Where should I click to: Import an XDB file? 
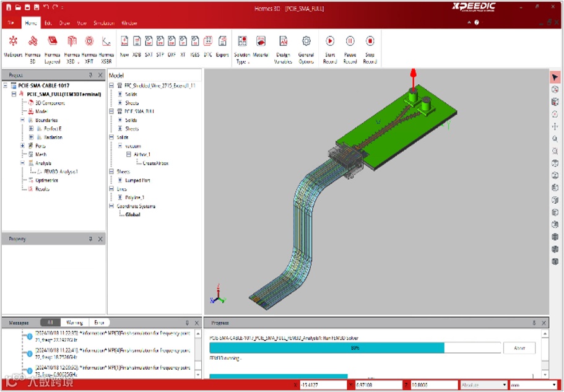tap(137, 46)
